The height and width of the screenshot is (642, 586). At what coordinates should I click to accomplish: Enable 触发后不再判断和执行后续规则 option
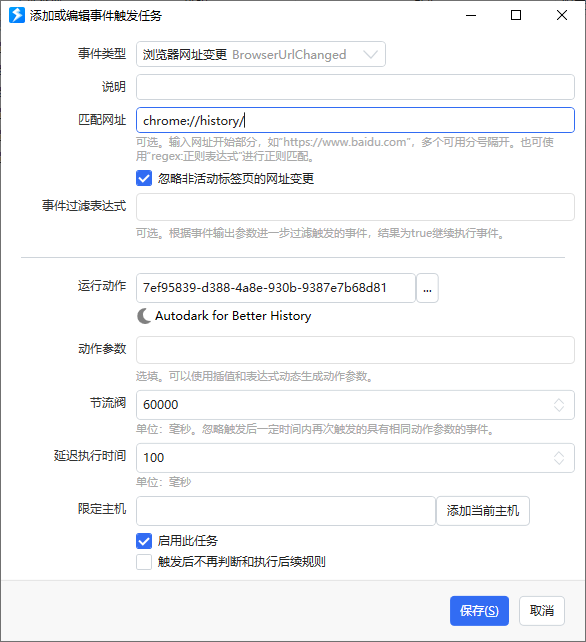[144, 562]
